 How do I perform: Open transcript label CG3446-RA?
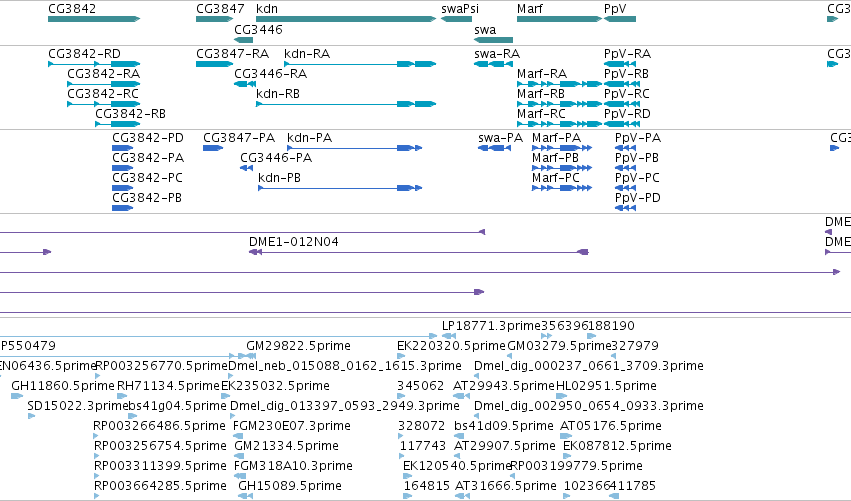point(271,73)
